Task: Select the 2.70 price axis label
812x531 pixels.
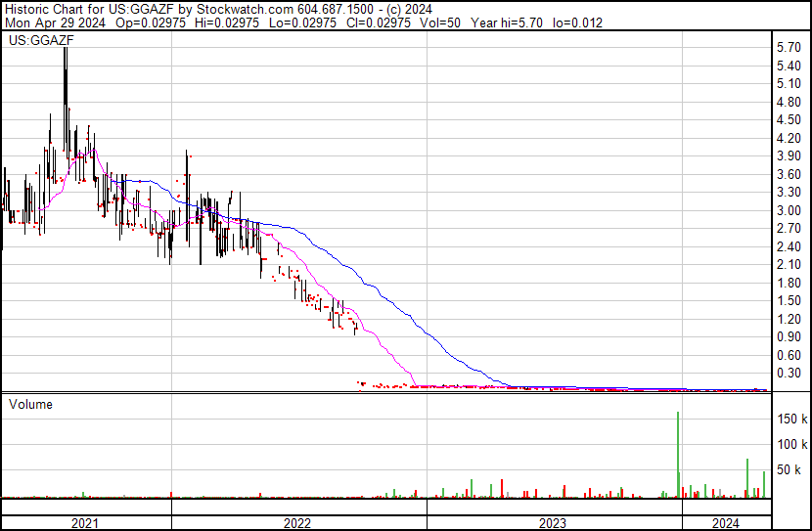Action: (x=789, y=228)
